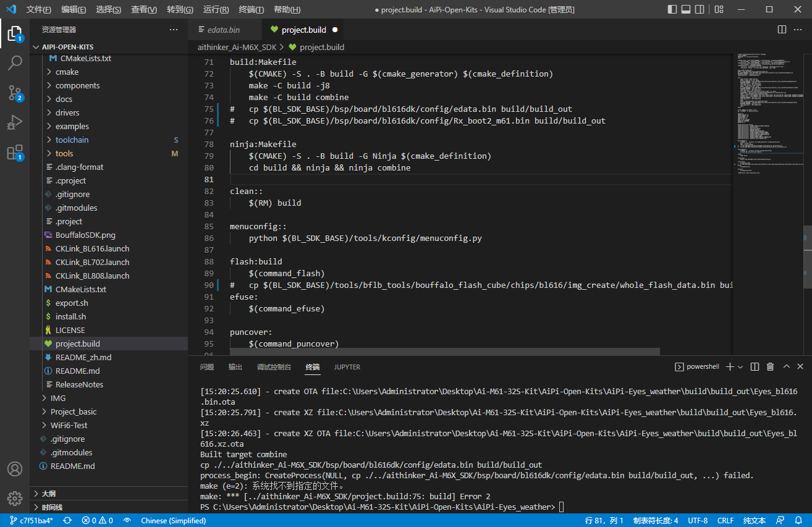This screenshot has height=527, width=812.
Task: Create a new terminal with plus icon
Action: [729, 366]
